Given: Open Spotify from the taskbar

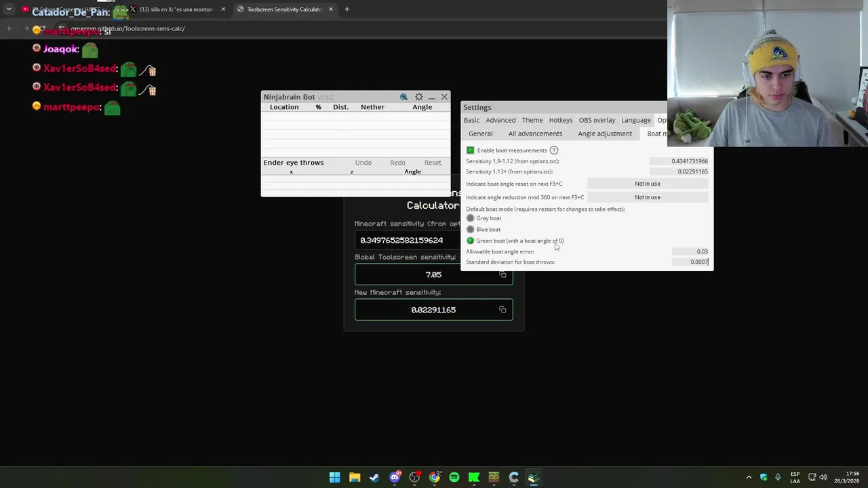Looking at the screenshot, I should [x=454, y=477].
